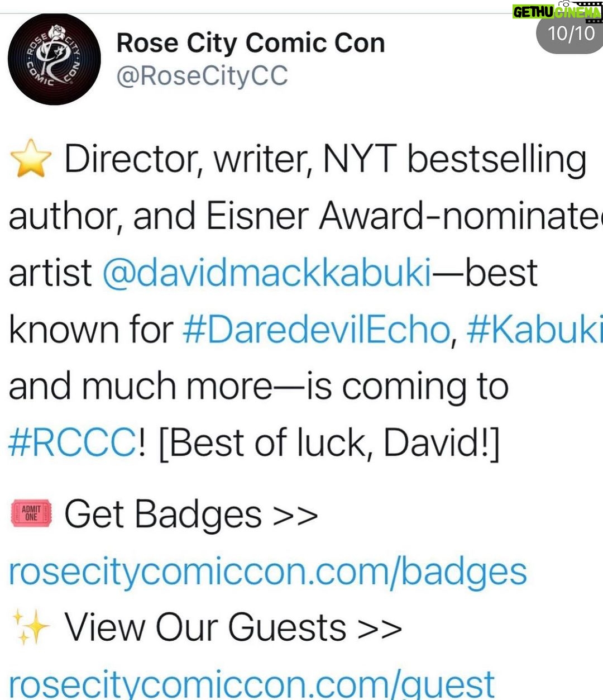Open the Rose City Comic Con account name
The height and width of the screenshot is (700, 603).
251,43
